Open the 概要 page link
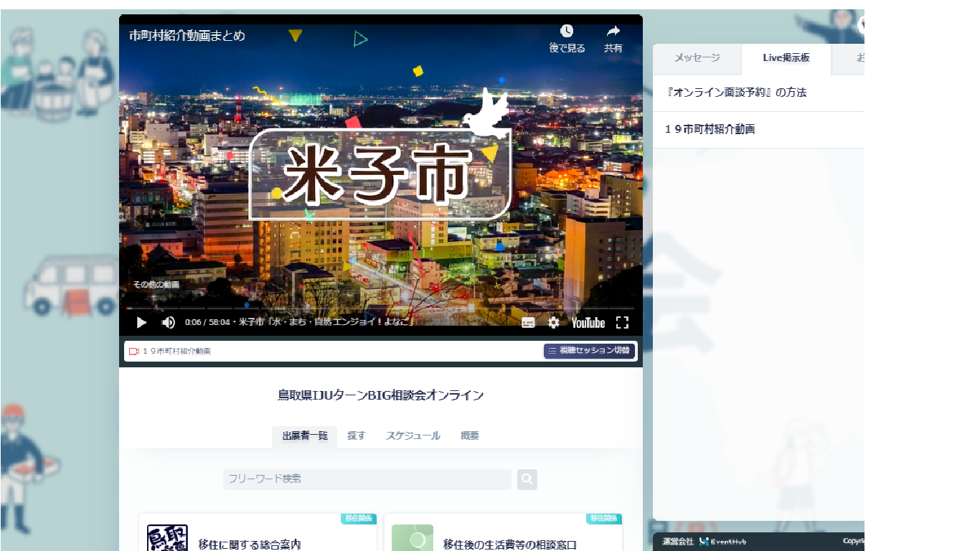This screenshot has width=980, height=551. 470,435
